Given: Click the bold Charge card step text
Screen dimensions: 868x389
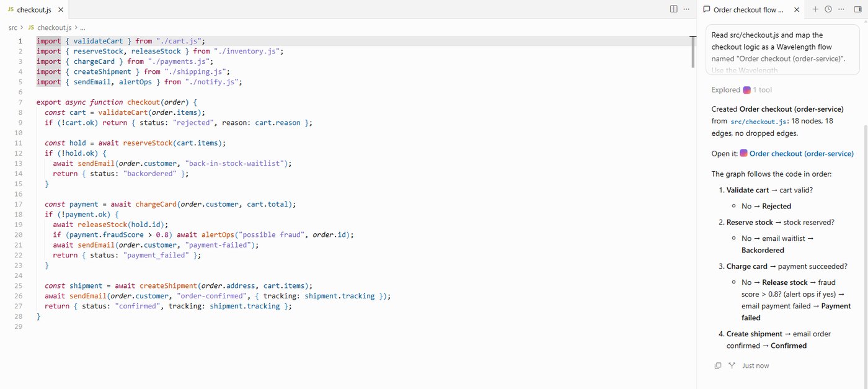Looking at the screenshot, I should point(747,266).
